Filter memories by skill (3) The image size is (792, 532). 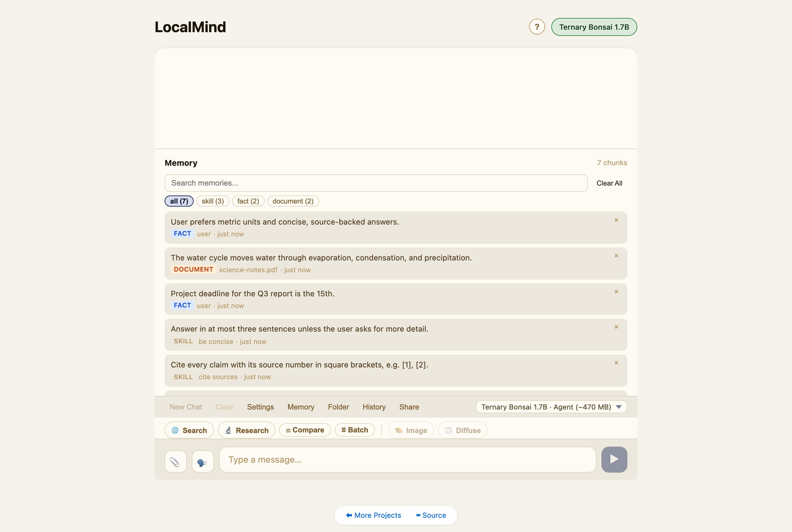point(213,201)
